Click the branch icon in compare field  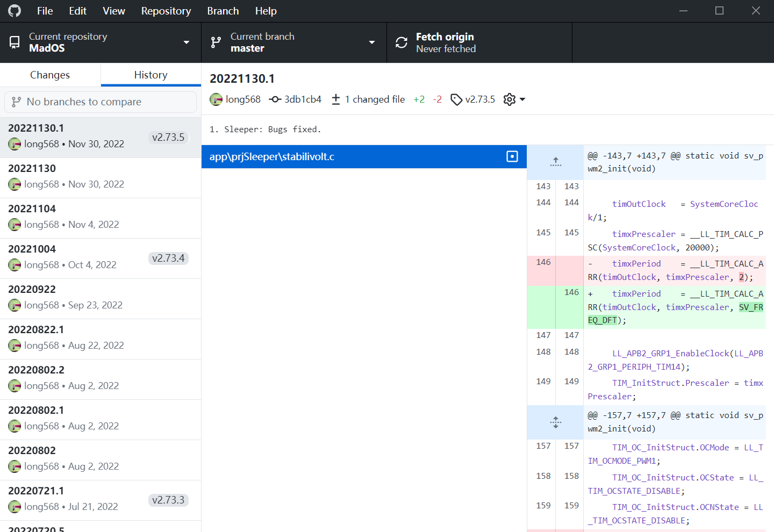17,102
